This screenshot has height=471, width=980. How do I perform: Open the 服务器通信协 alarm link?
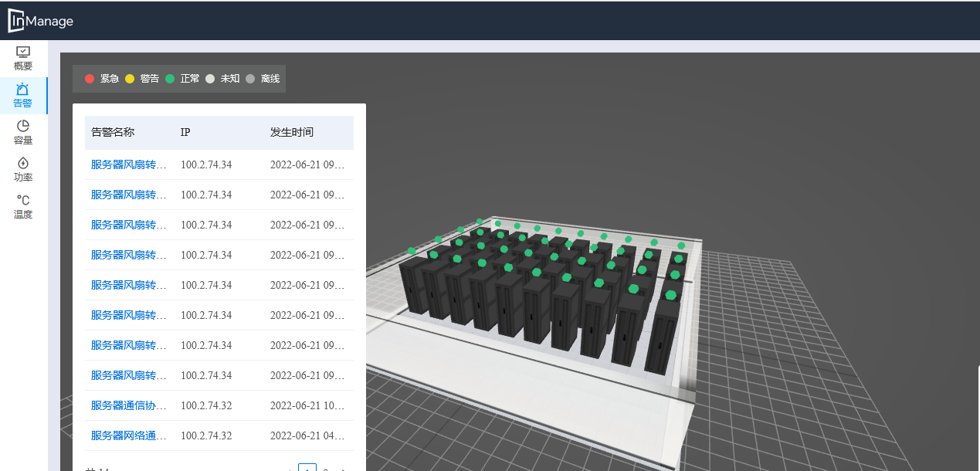pos(128,405)
